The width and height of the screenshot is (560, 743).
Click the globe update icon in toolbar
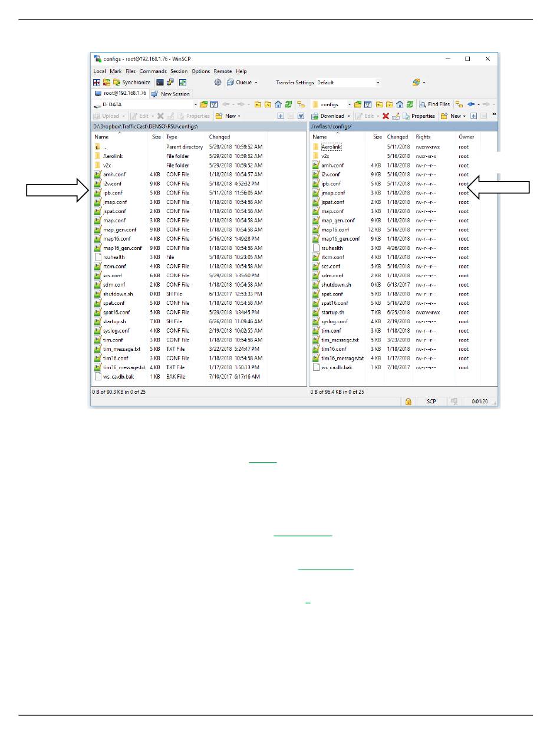pos(416,83)
